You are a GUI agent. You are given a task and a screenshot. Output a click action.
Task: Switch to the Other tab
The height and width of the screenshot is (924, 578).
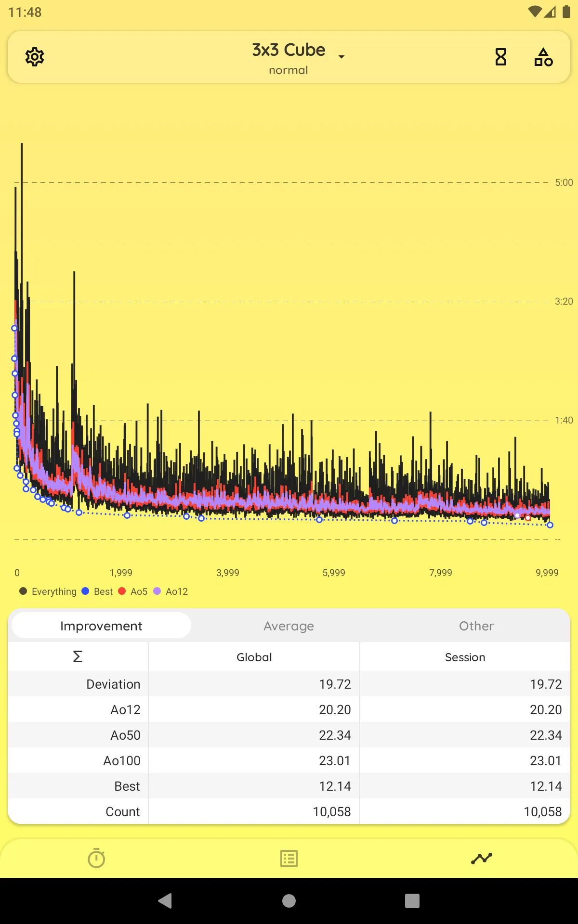click(476, 626)
